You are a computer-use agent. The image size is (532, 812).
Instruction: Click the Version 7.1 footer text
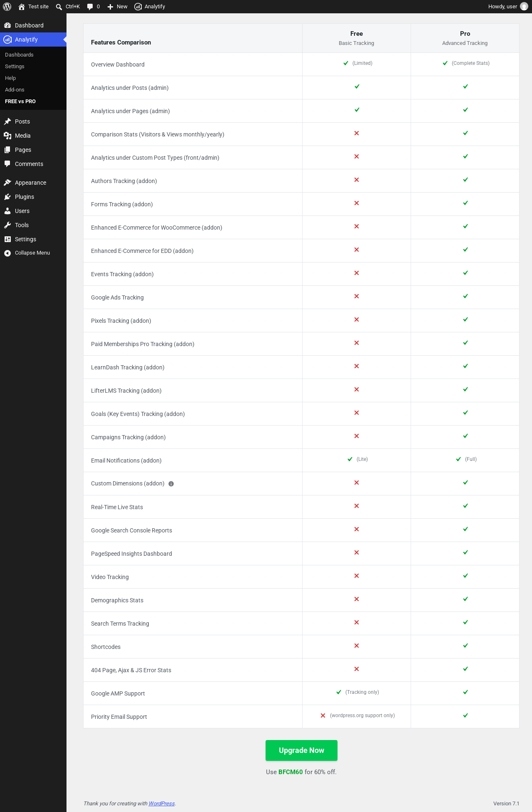506,804
